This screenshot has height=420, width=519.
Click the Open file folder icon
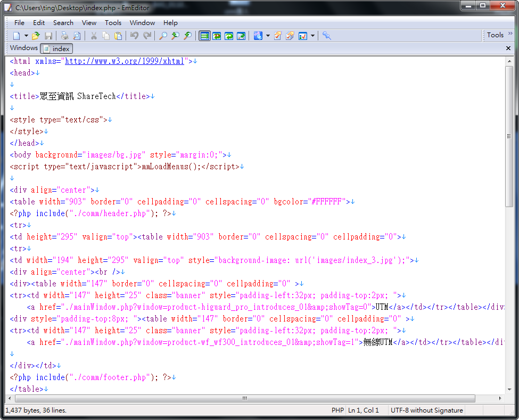(36, 36)
